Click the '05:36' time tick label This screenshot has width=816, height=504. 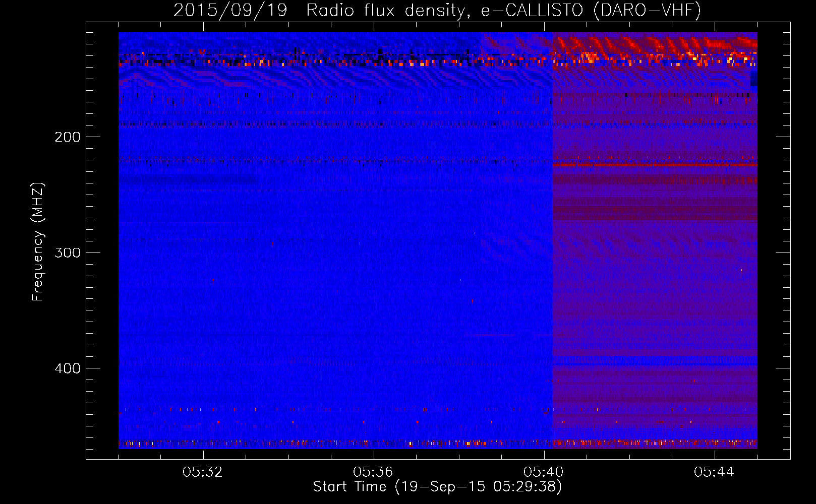pyautogui.click(x=373, y=472)
